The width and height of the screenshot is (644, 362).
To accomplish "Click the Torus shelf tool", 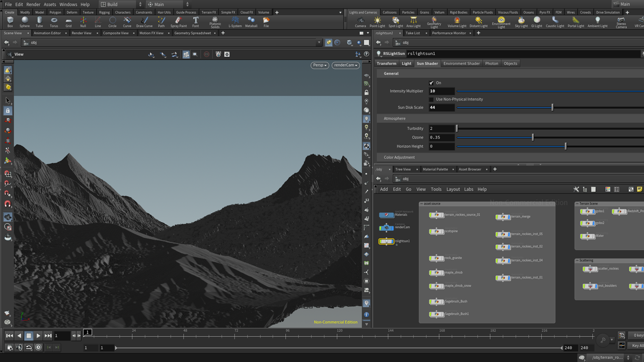I will [x=54, y=22].
